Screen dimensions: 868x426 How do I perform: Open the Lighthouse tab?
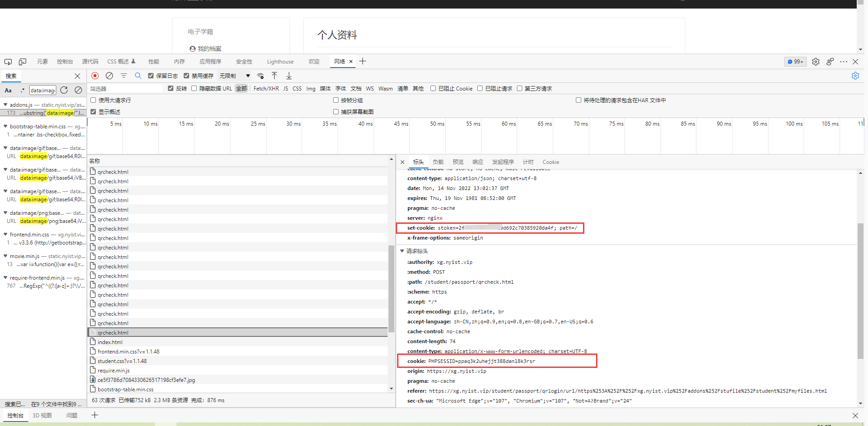coord(280,62)
